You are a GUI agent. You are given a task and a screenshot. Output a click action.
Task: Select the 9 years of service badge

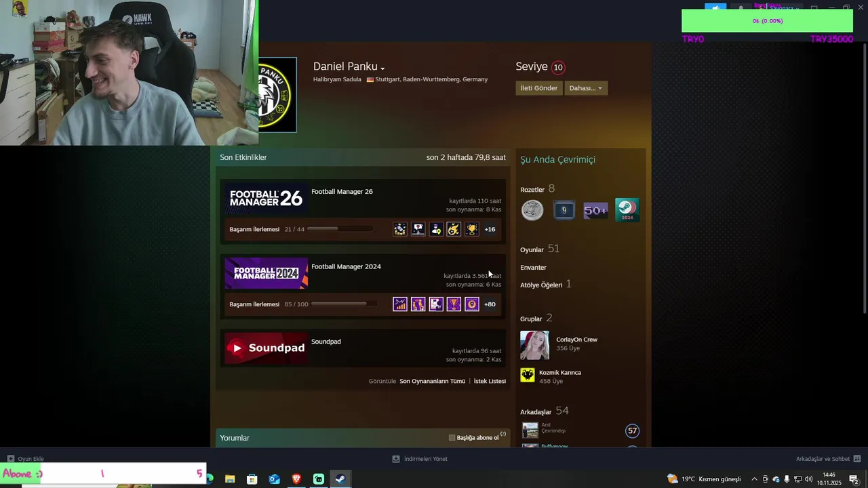click(x=564, y=210)
